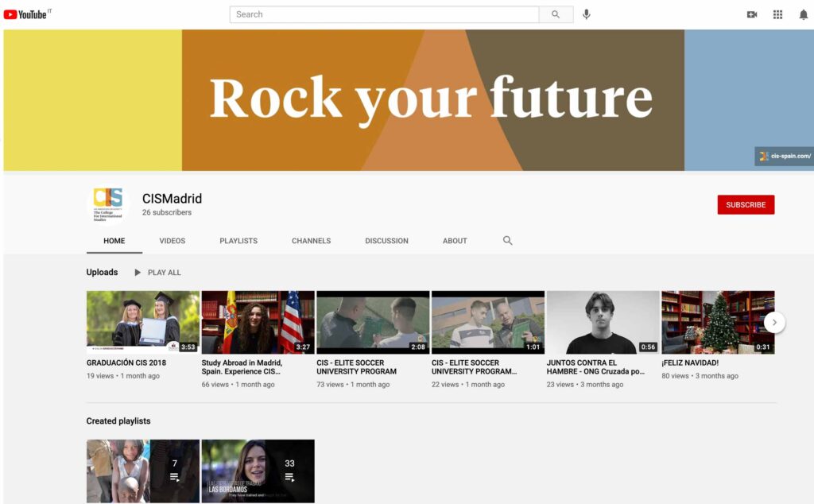Open the create video camera icon

[752, 14]
